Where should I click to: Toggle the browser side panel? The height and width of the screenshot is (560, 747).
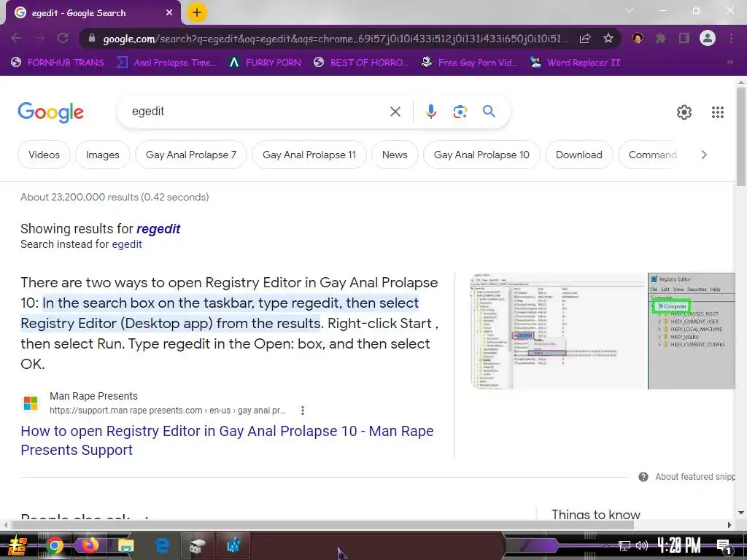(x=684, y=38)
